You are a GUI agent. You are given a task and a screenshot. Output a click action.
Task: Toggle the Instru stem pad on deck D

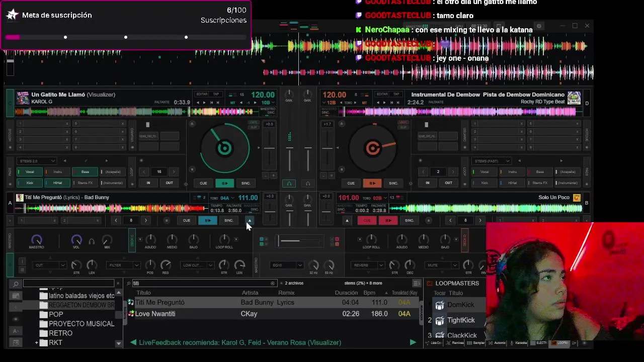coord(512,172)
